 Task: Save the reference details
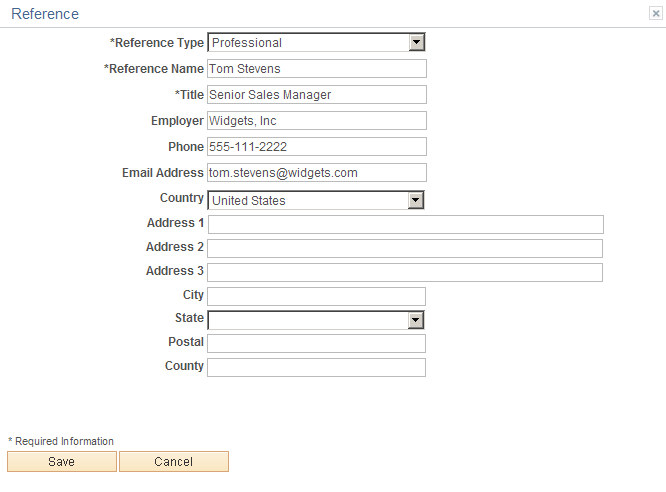coord(62,461)
